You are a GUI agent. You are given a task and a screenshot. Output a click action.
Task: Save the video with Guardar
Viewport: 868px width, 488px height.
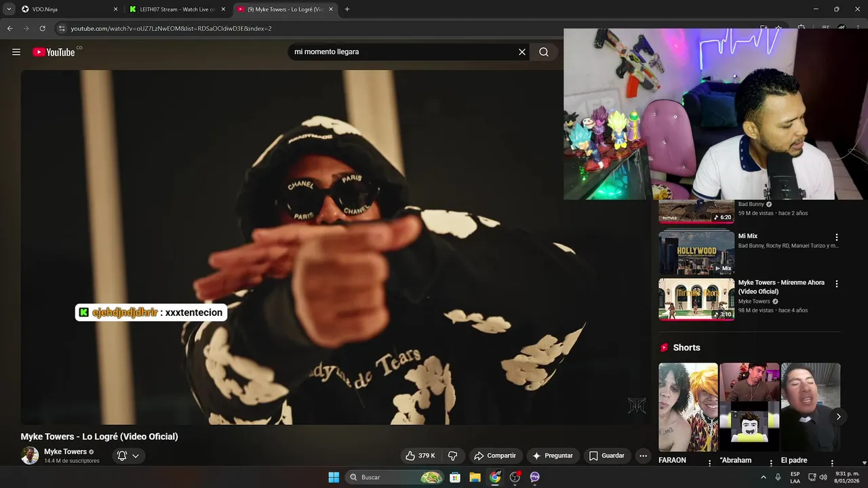[606, 455]
